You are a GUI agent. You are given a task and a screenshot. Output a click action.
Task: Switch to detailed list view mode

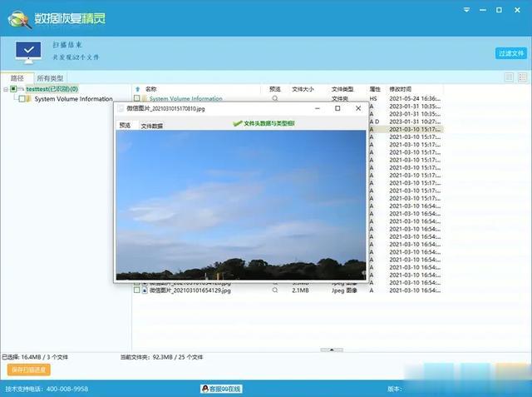click(523, 77)
